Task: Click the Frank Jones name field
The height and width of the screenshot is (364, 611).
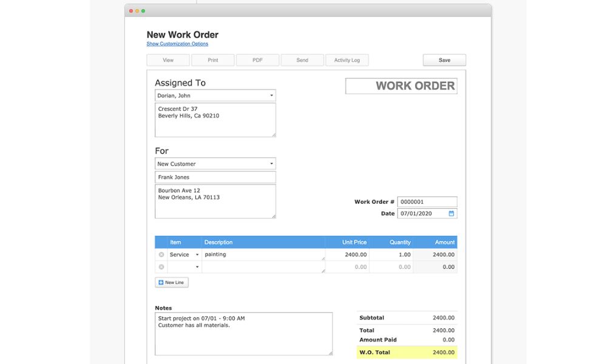Action: point(215,177)
